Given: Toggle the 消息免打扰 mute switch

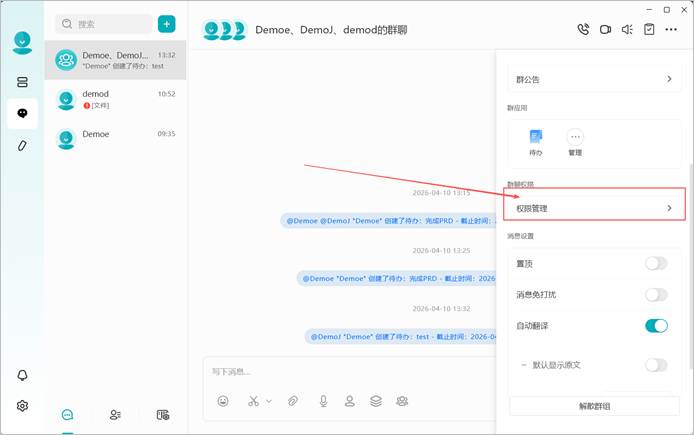Looking at the screenshot, I should (656, 295).
